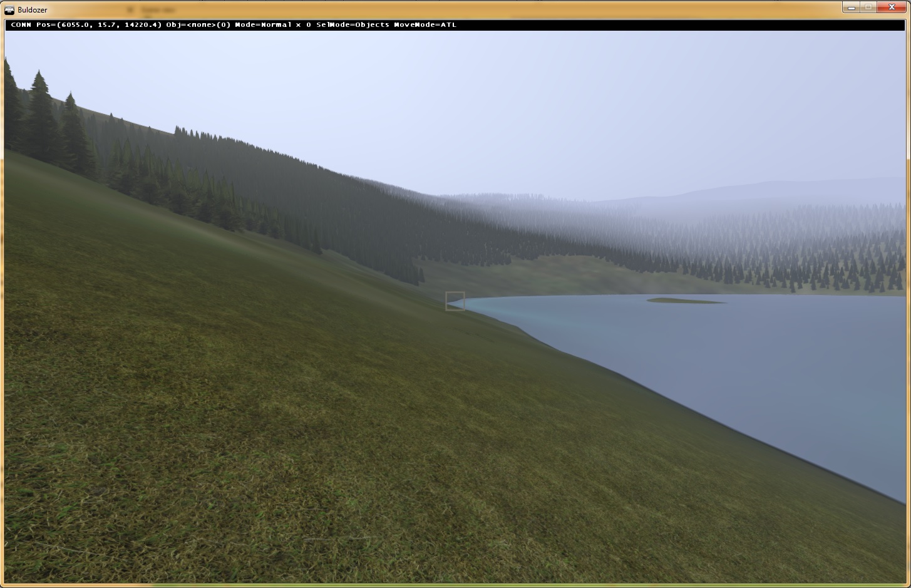This screenshot has width=911, height=588.
Task: Click the Pos coordinates readout
Action: click(99, 25)
